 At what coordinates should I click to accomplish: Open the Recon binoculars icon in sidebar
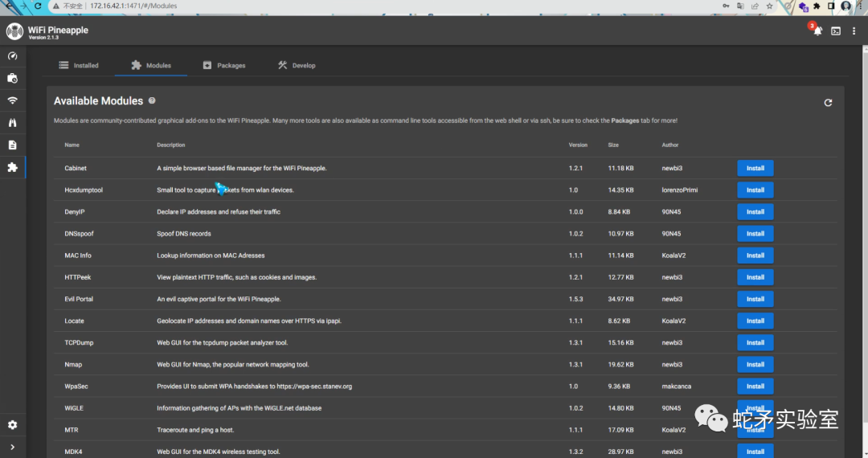[x=12, y=123]
